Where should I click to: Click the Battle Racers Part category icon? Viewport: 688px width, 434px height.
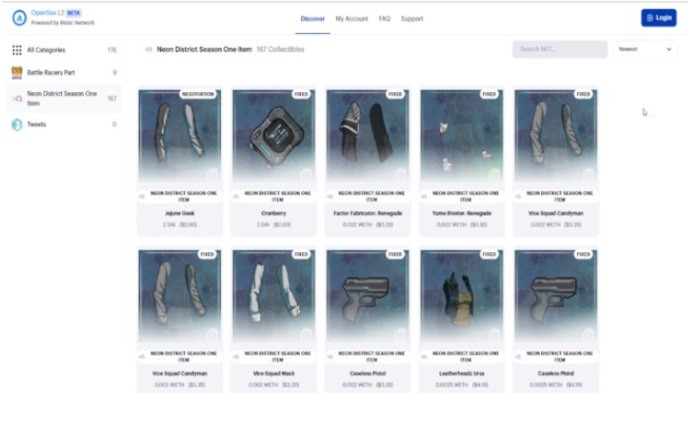pos(17,72)
